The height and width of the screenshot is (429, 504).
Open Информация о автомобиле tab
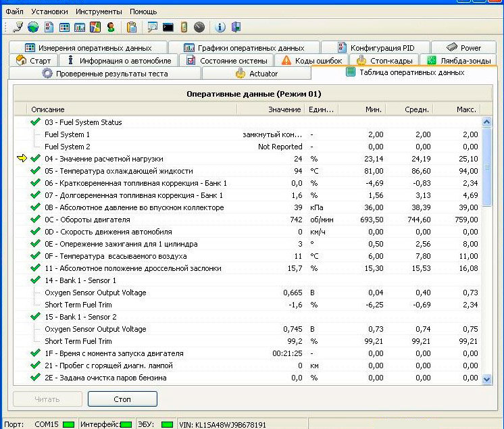point(118,60)
